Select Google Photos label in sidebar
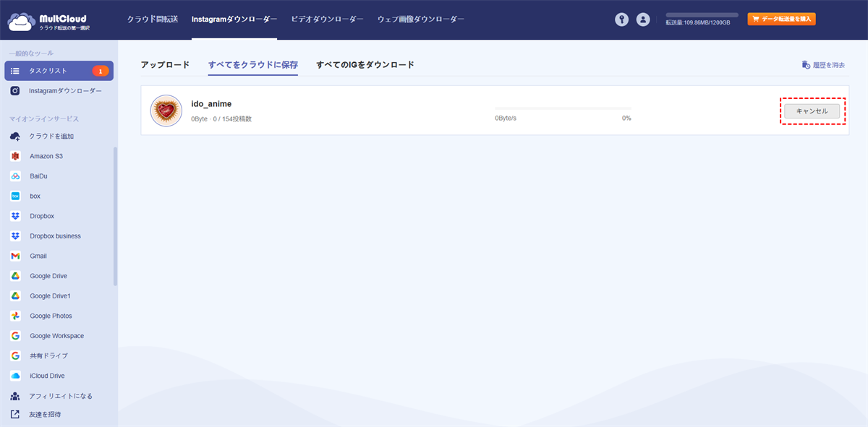This screenshot has width=868, height=427. [x=51, y=316]
